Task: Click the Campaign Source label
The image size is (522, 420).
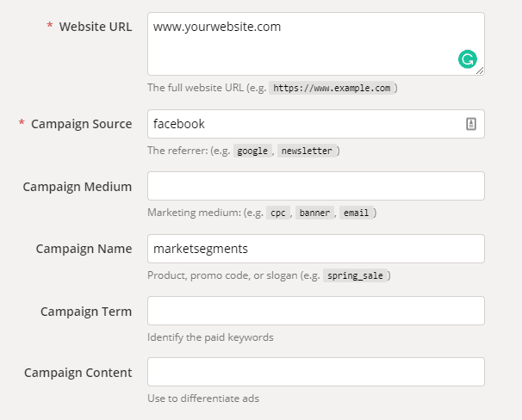Action: [x=82, y=124]
